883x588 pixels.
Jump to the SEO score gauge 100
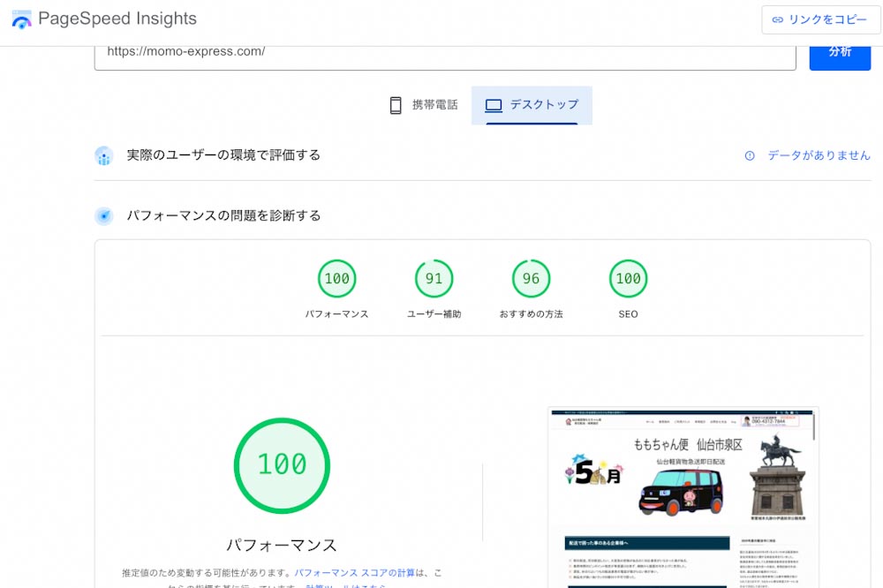click(x=628, y=278)
